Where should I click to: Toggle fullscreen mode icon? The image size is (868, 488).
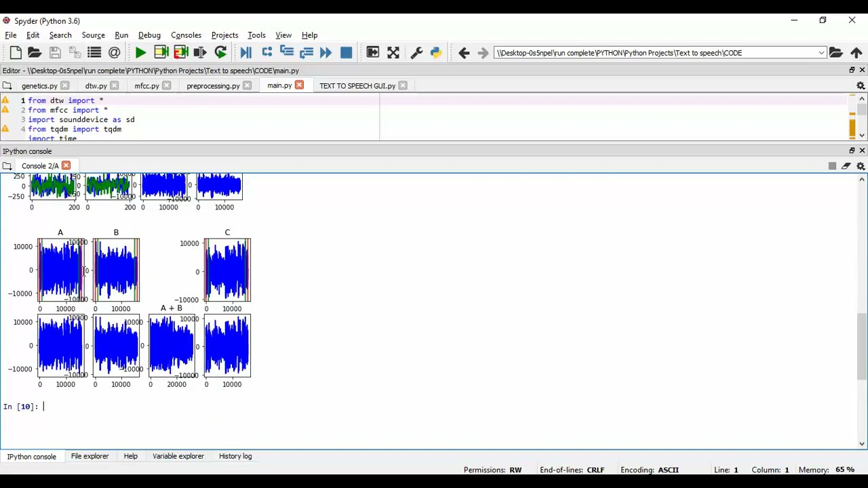point(393,53)
